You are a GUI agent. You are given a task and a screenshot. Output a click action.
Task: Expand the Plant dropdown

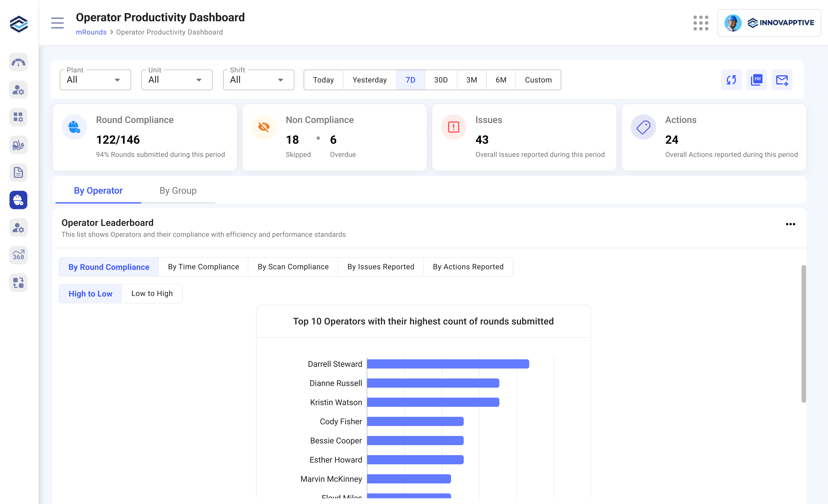coord(95,80)
